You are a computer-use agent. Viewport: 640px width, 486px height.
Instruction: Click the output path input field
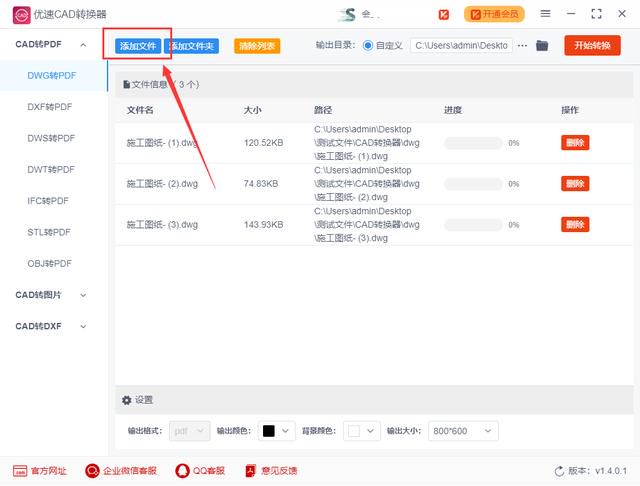point(461,46)
